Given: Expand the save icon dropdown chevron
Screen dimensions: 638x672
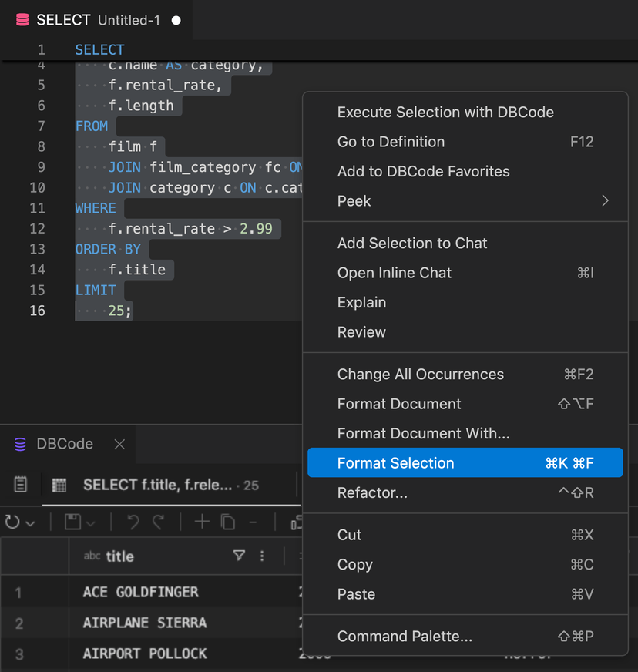Looking at the screenshot, I should [x=90, y=522].
